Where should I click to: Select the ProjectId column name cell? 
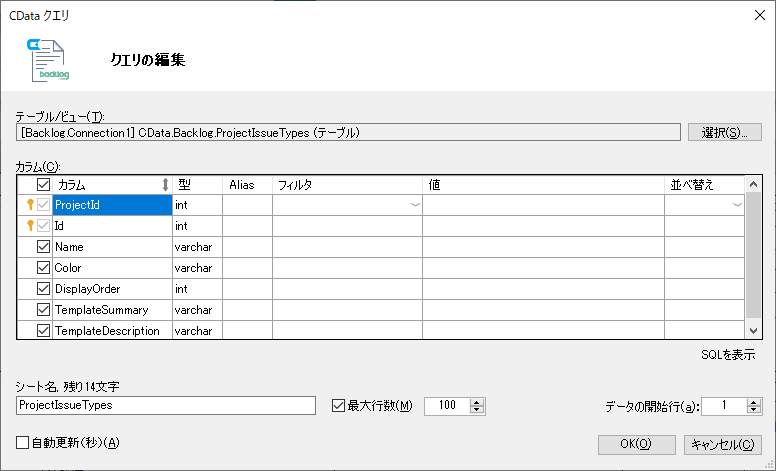112,205
